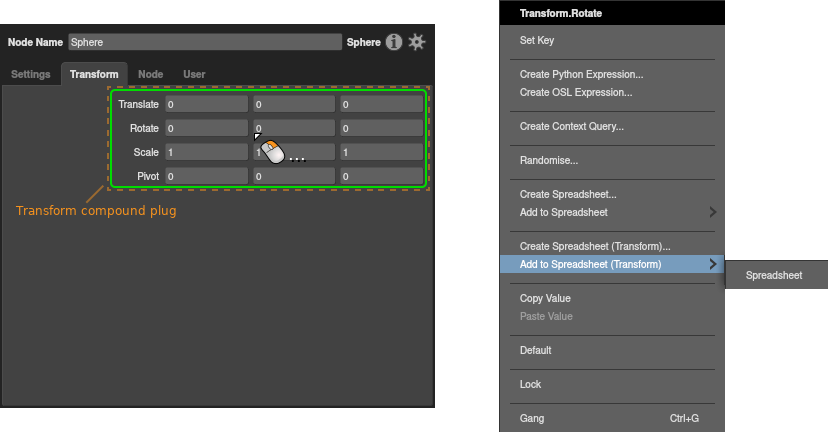Switch to the Settings tab
The height and width of the screenshot is (432, 828).
tap(31, 74)
